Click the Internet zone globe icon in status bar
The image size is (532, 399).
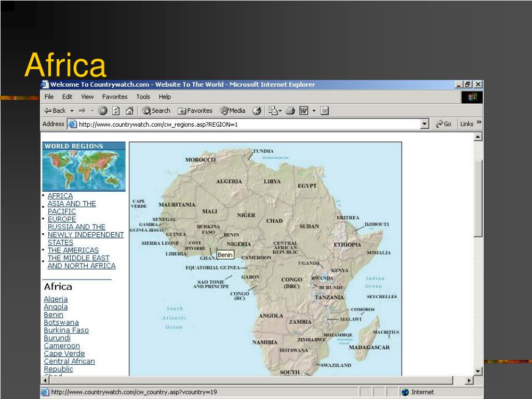coord(405,392)
